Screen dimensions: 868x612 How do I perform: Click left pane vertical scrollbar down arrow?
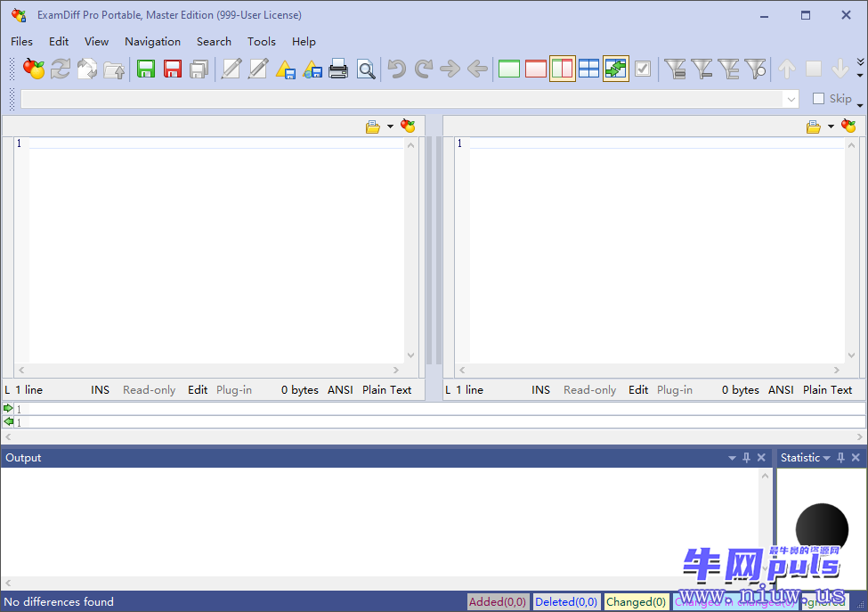[410, 355]
